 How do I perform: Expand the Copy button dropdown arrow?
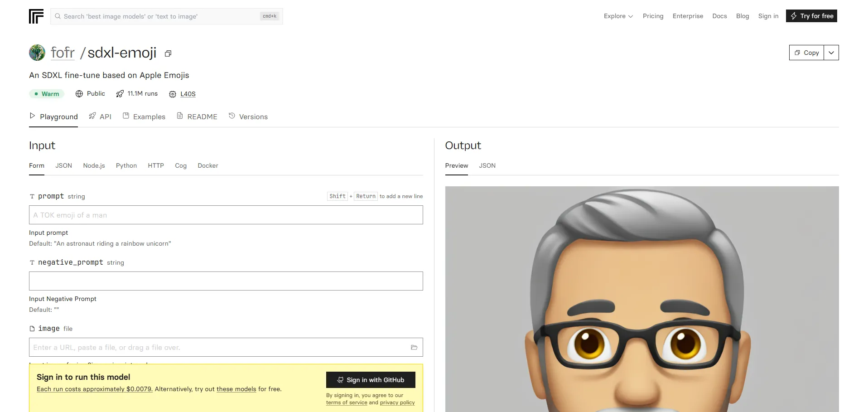click(831, 53)
